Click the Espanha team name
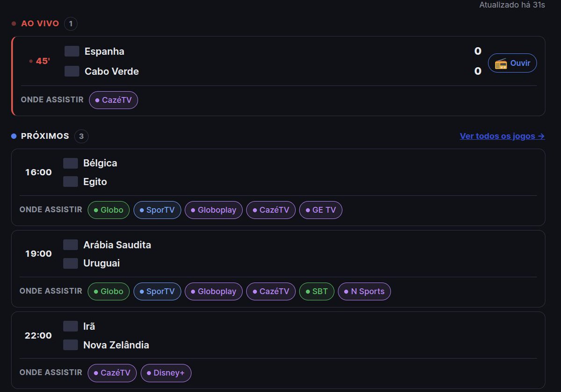The image size is (561, 392). tap(104, 51)
